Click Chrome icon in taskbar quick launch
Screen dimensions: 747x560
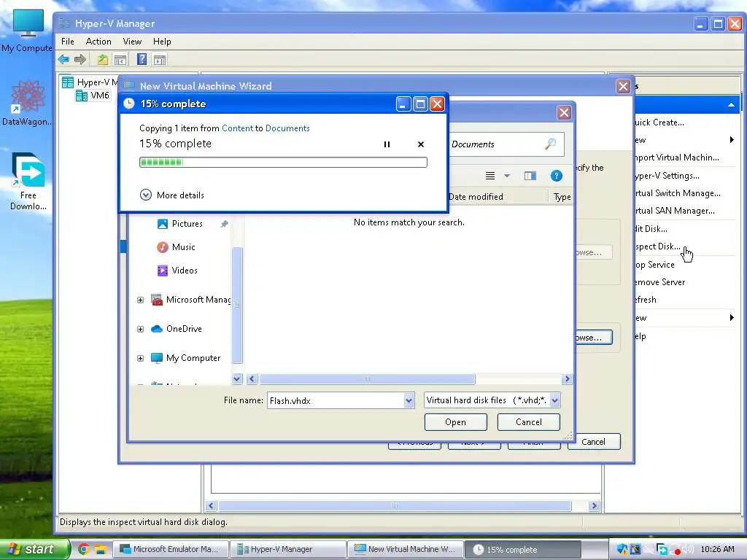pos(83,549)
